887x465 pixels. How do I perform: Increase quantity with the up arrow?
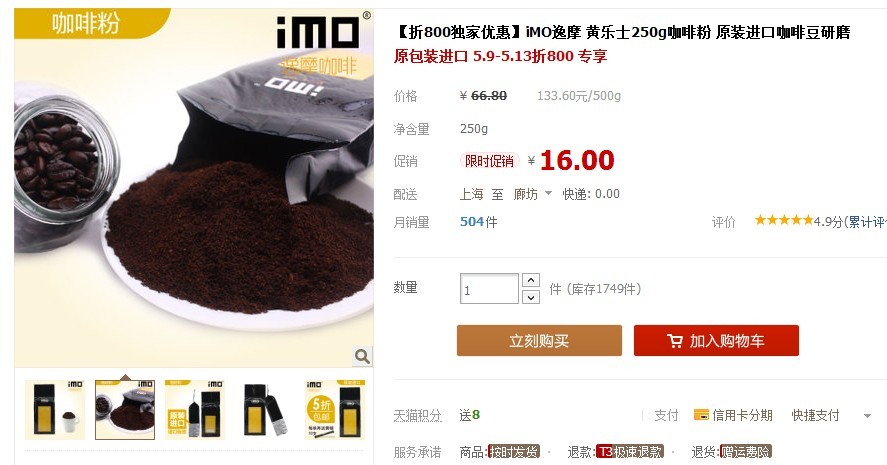click(531, 280)
